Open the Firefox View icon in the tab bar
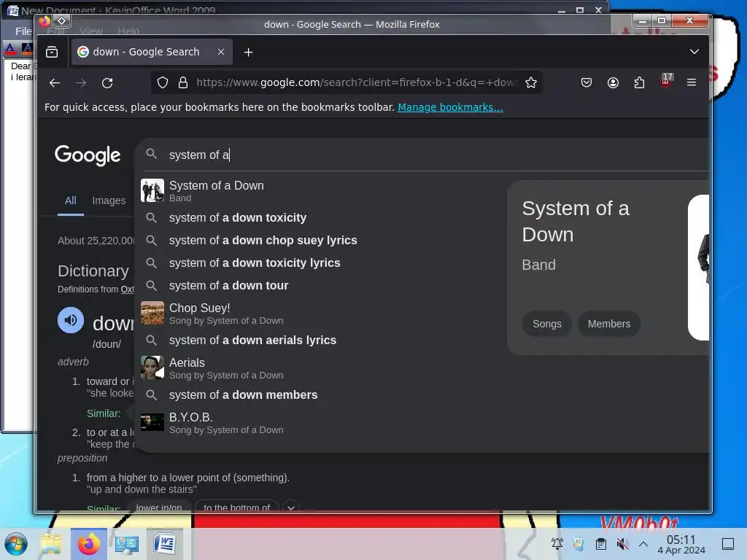Screen dimensions: 747x560 click(52, 52)
